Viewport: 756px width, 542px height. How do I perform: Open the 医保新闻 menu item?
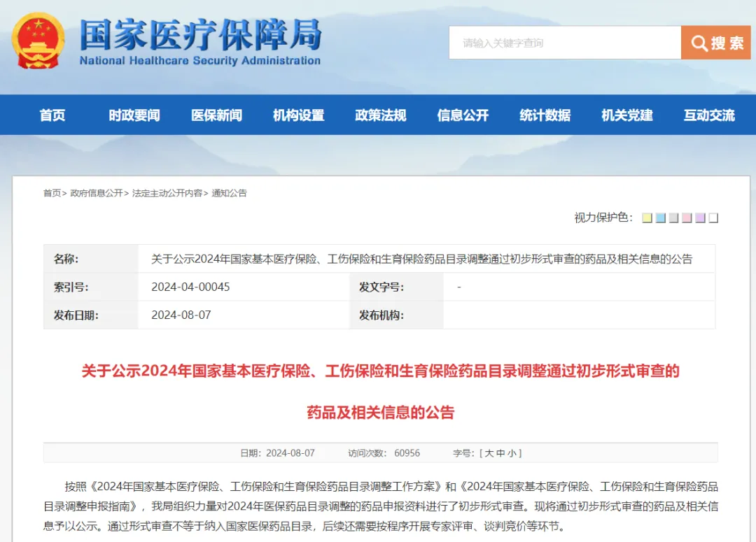(x=216, y=115)
